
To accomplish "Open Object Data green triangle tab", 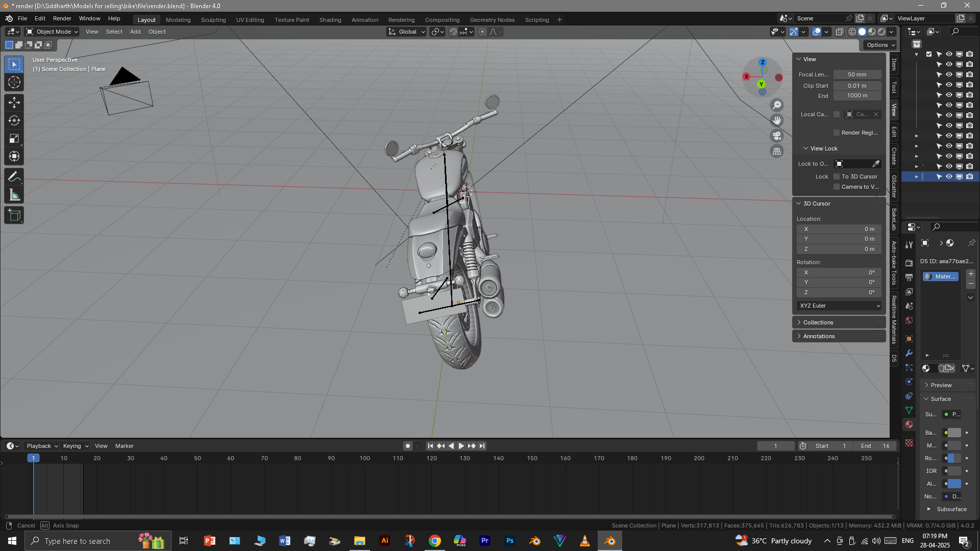I will click(x=909, y=410).
